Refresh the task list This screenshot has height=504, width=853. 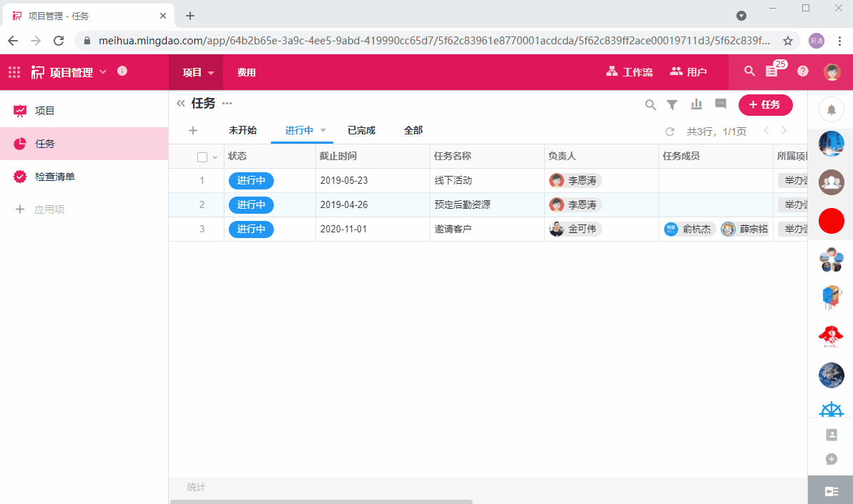coord(670,132)
